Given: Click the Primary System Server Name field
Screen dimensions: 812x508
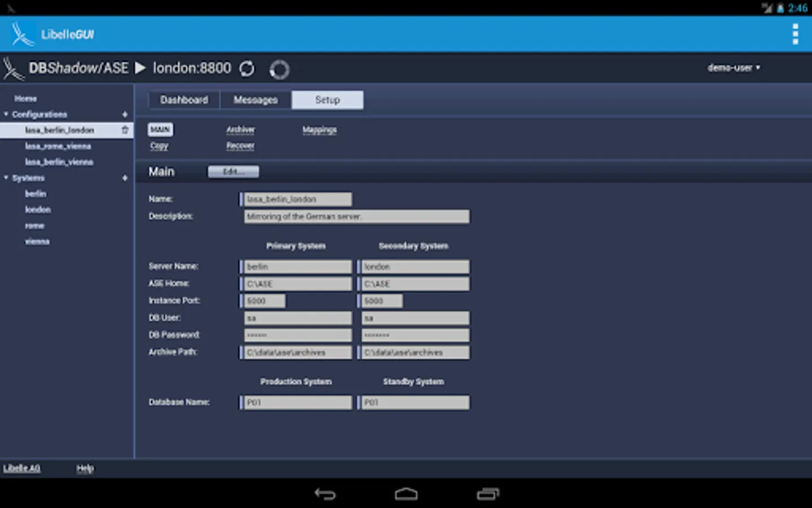Looking at the screenshot, I should [298, 266].
